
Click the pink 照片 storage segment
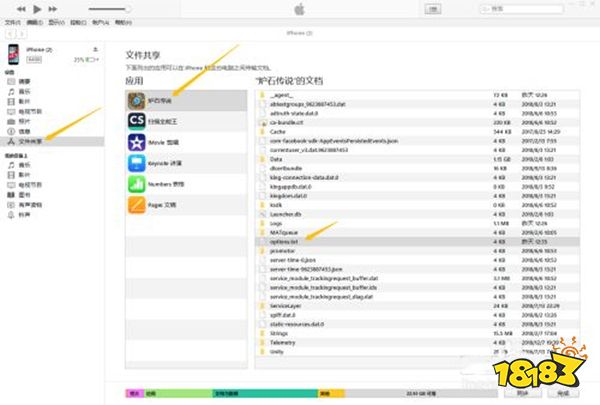135,393
